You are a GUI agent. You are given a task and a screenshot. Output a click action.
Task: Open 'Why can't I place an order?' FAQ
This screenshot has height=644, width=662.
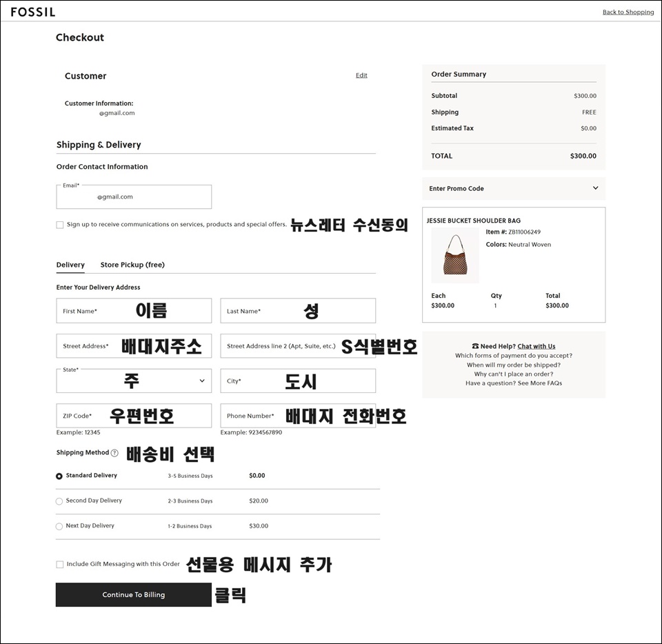[x=513, y=374]
